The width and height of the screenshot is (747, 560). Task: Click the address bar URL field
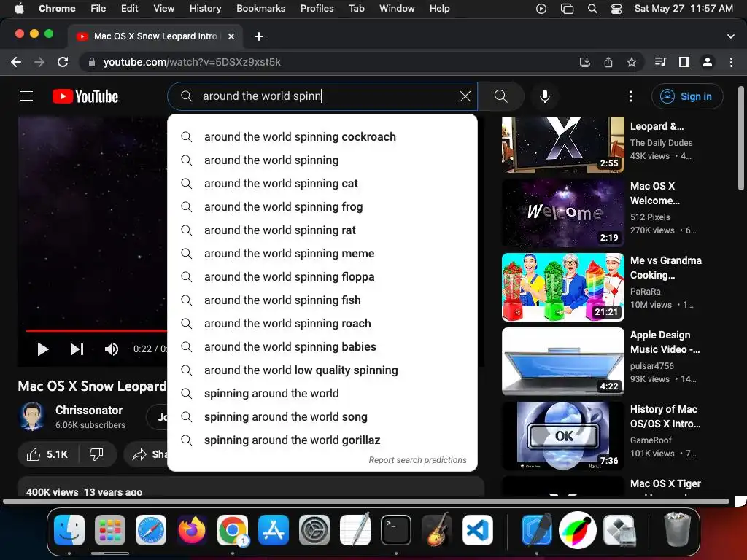point(329,62)
